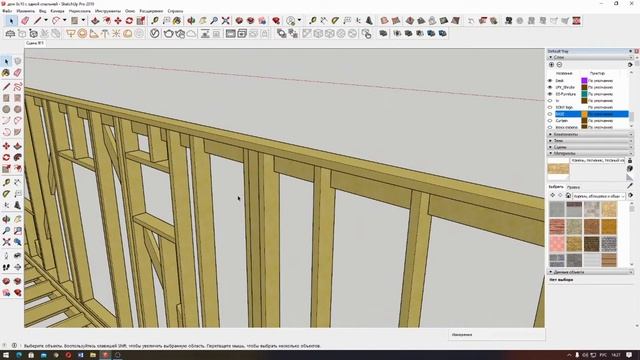The width and height of the screenshot is (640, 360).
Task: Switch to the Правка materials tab
Action: [573, 187]
